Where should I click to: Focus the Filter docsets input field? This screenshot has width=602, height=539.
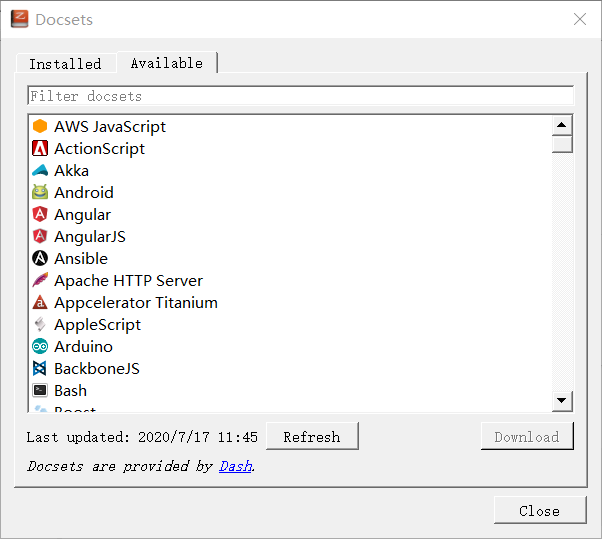coord(300,96)
